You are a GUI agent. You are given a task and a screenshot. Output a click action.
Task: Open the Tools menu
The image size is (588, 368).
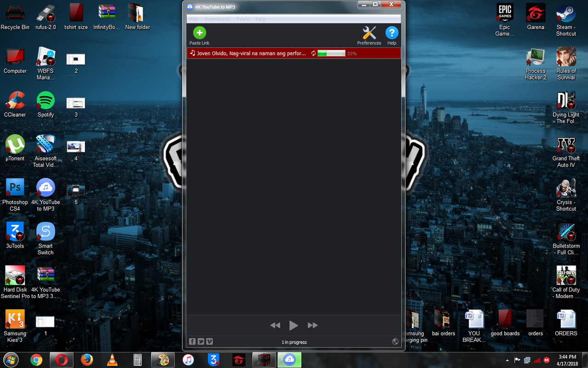click(243, 19)
